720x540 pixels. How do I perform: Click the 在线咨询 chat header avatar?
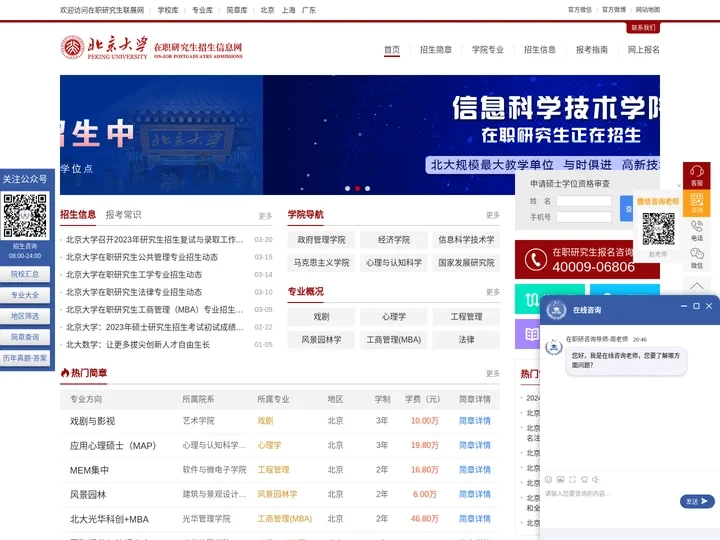click(556, 310)
